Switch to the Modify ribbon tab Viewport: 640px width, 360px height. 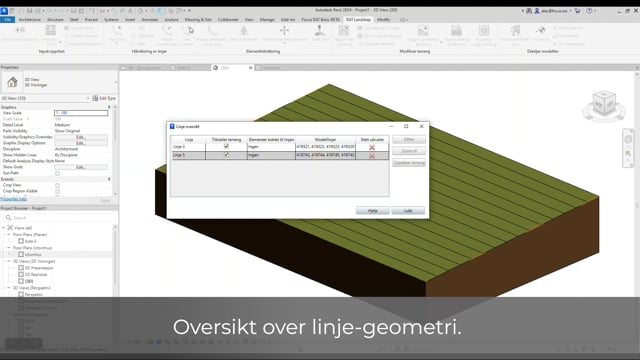tap(383, 20)
